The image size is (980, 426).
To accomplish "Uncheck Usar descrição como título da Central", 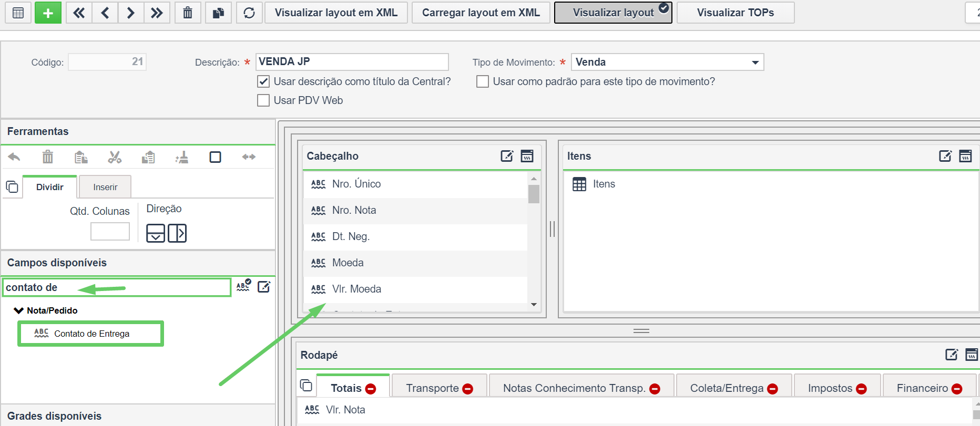I will (x=263, y=81).
